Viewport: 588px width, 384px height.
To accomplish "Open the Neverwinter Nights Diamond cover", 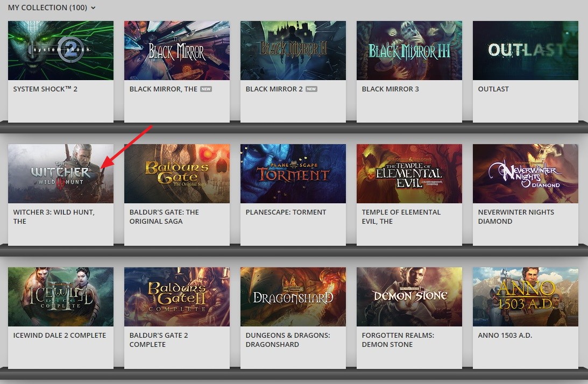I will tap(526, 174).
